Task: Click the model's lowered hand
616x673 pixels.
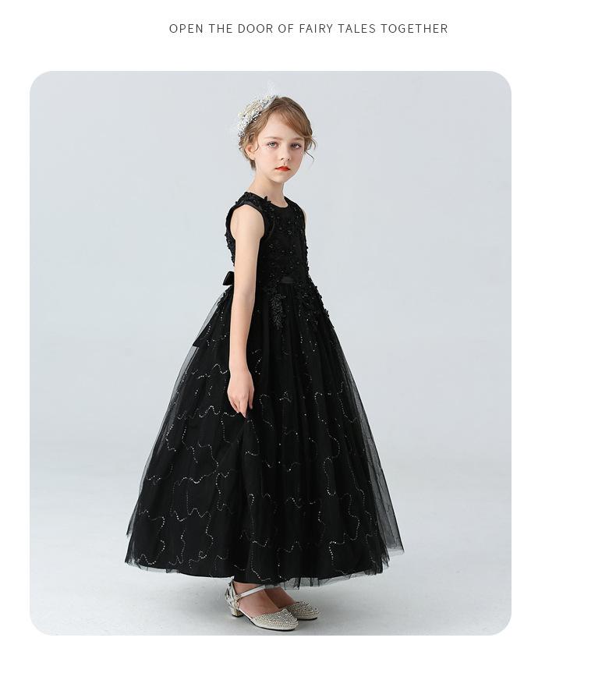Action: point(240,394)
